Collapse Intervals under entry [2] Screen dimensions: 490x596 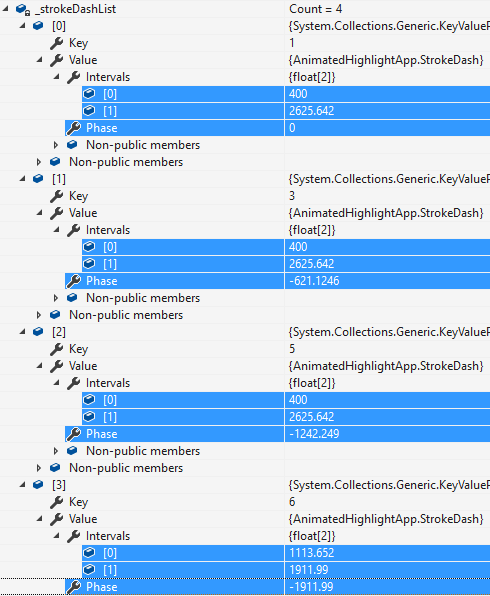point(57,383)
